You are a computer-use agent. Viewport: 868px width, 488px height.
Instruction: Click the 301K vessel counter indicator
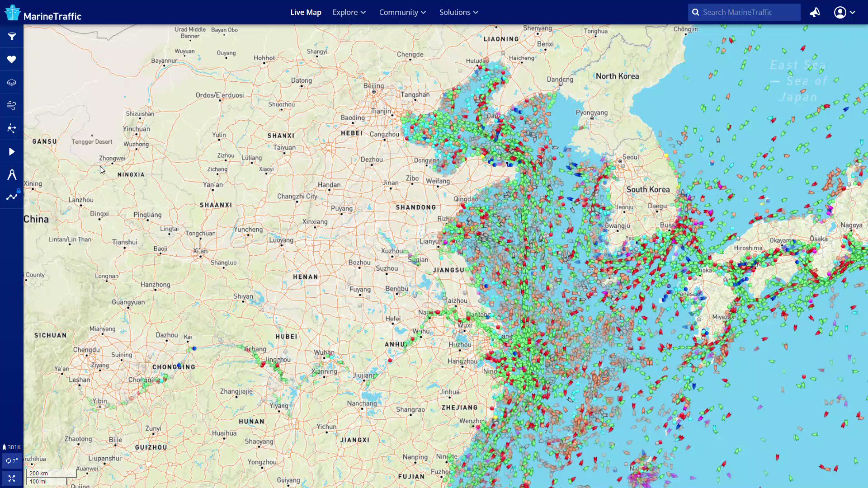12,446
